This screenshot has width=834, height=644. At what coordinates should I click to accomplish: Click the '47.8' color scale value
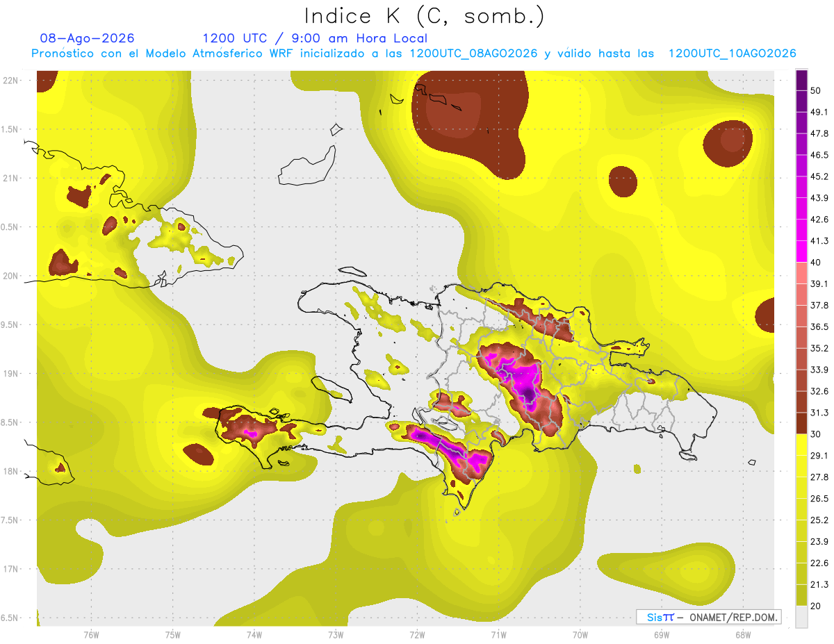point(819,133)
